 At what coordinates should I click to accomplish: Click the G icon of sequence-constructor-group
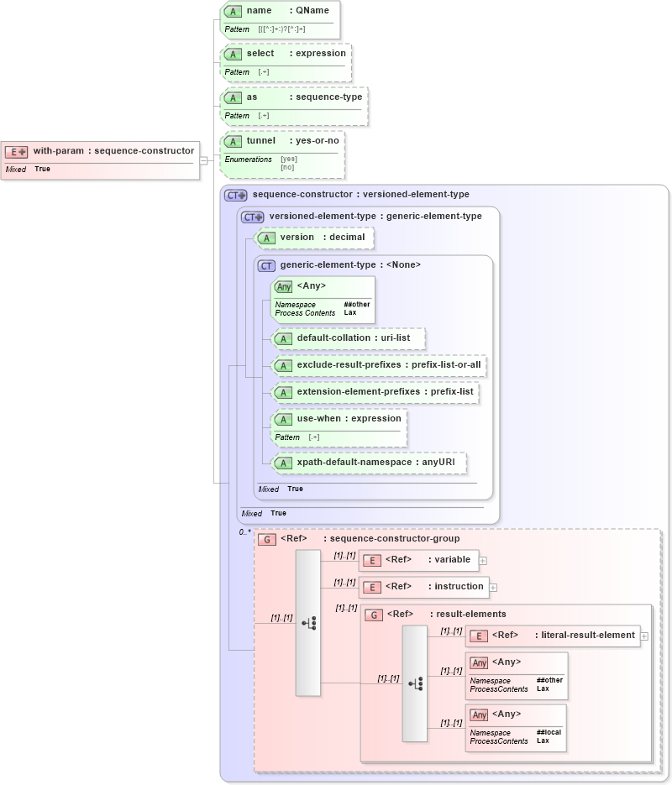[x=267, y=538]
